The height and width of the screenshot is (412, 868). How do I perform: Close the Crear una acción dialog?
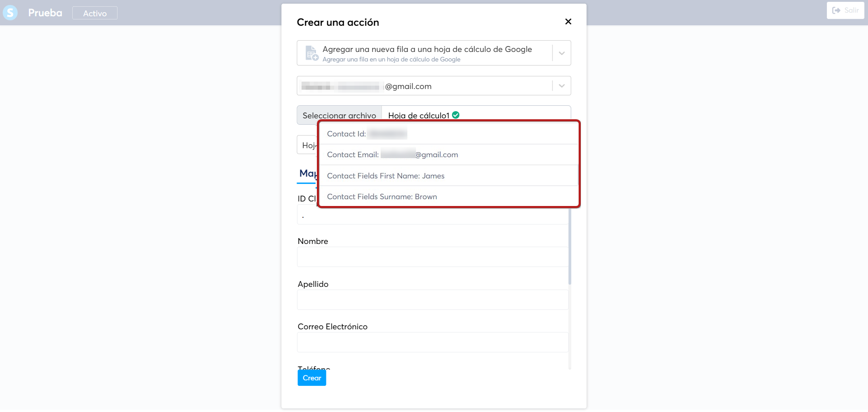[568, 22]
